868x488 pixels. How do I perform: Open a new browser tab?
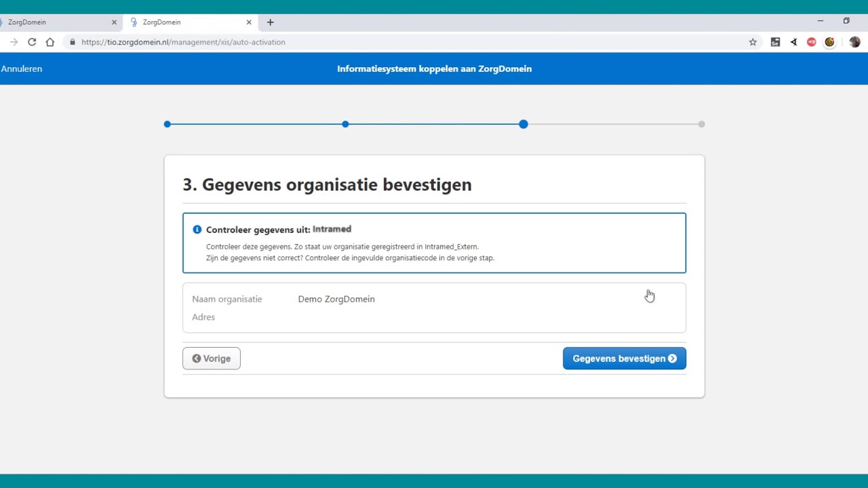tap(270, 22)
